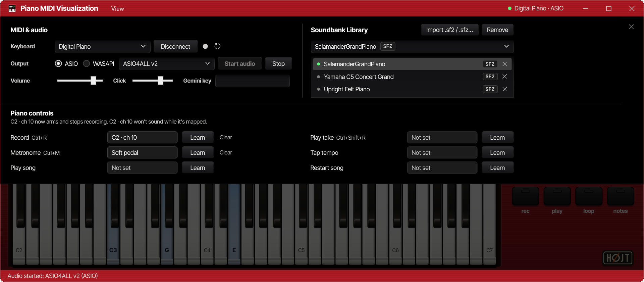Click the rec pad button

[525, 196]
